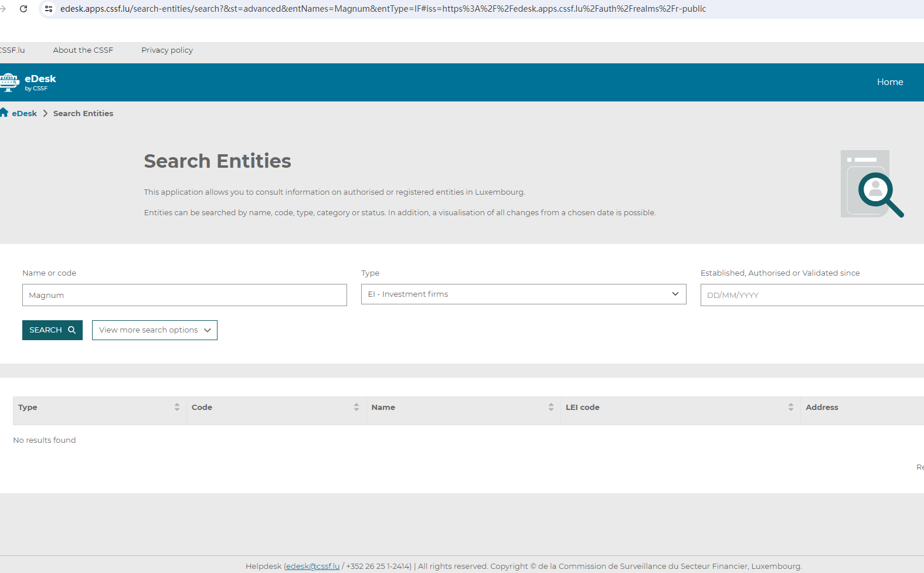Open site information icon in address bar
Viewport: 924px width, 573px height.
coord(49,9)
